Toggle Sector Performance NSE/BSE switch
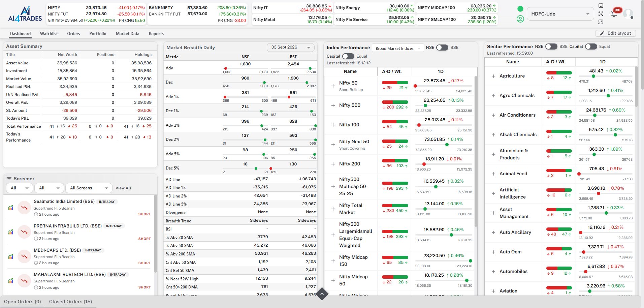 pyautogui.click(x=551, y=47)
